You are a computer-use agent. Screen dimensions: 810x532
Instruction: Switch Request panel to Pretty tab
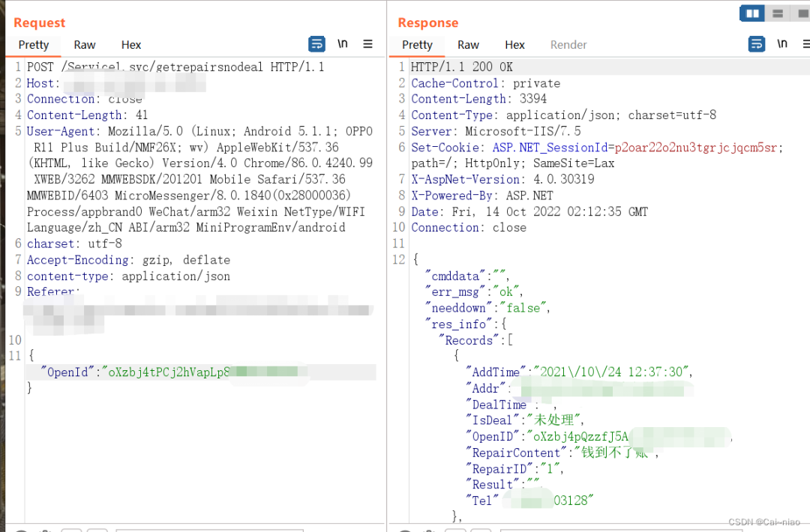pyautogui.click(x=34, y=45)
